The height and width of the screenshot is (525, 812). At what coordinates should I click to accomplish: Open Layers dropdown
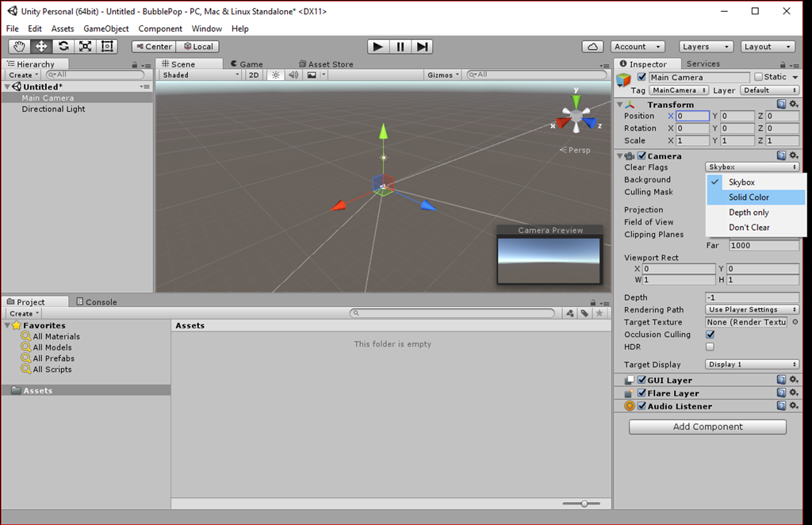pyautogui.click(x=706, y=47)
